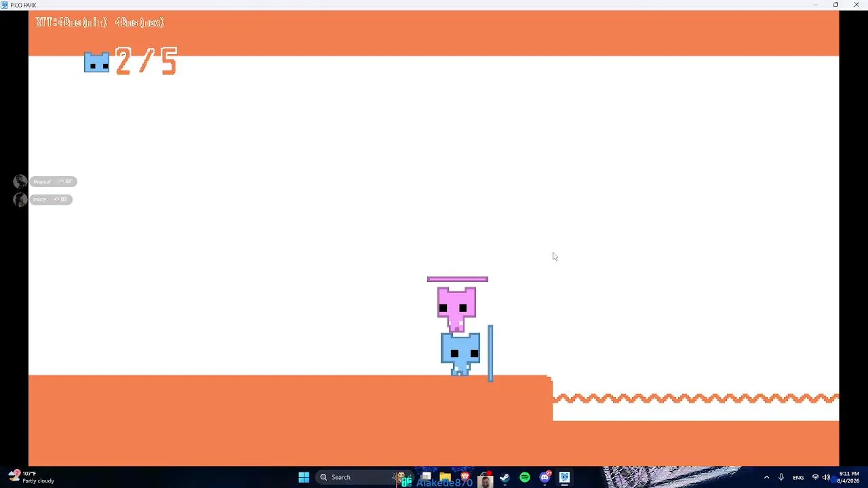
Task: Click the vertical blue bar beside blue cat
Action: pyautogui.click(x=490, y=353)
